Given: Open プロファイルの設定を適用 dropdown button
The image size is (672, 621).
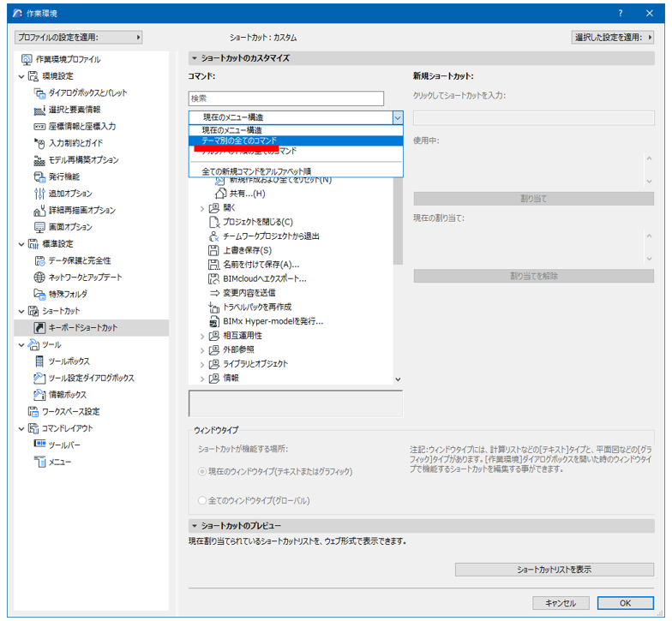Looking at the screenshot, I should click(x=79, y=38).
